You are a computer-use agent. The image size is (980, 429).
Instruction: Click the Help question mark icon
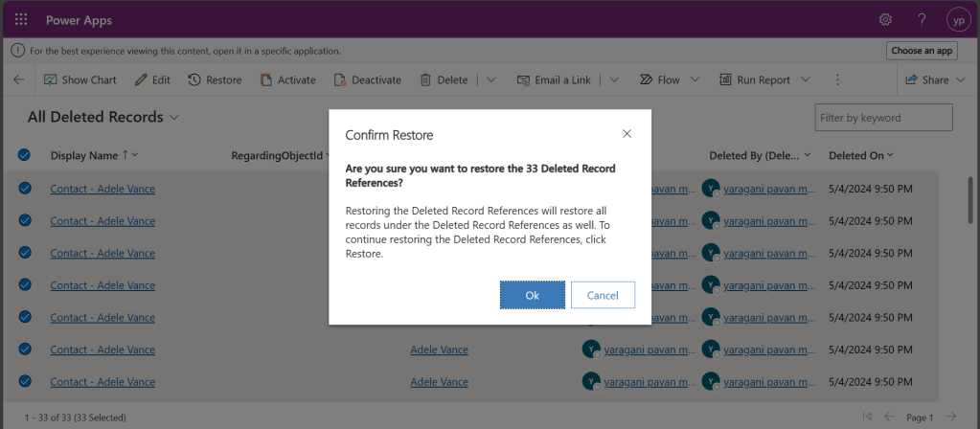922,19
